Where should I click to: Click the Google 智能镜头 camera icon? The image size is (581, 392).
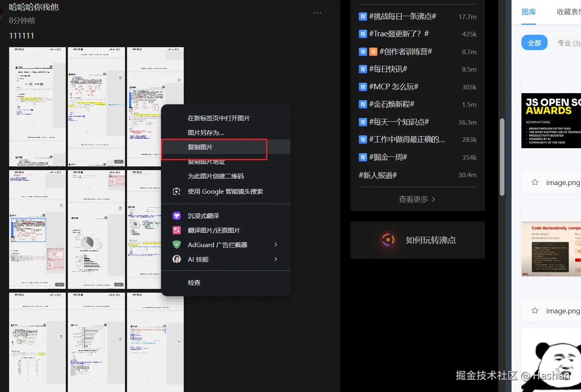pyautogui.click(x=176, y=191)
